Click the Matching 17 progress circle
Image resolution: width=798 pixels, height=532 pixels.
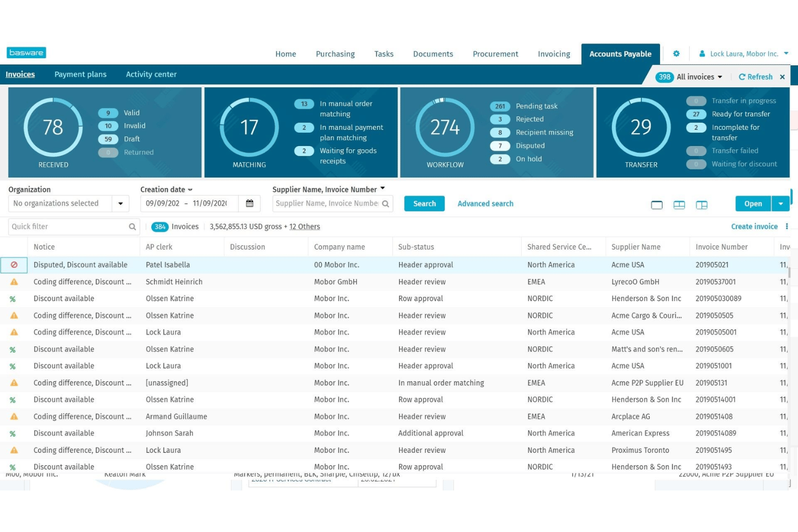249,127
